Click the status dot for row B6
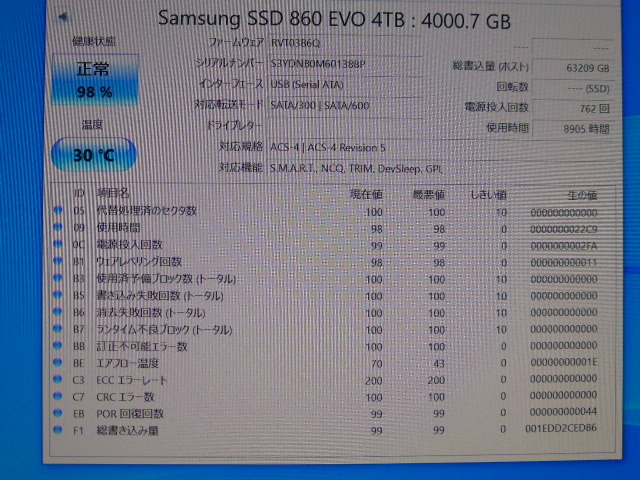640x480 pixels. click(x=58, y=312)
